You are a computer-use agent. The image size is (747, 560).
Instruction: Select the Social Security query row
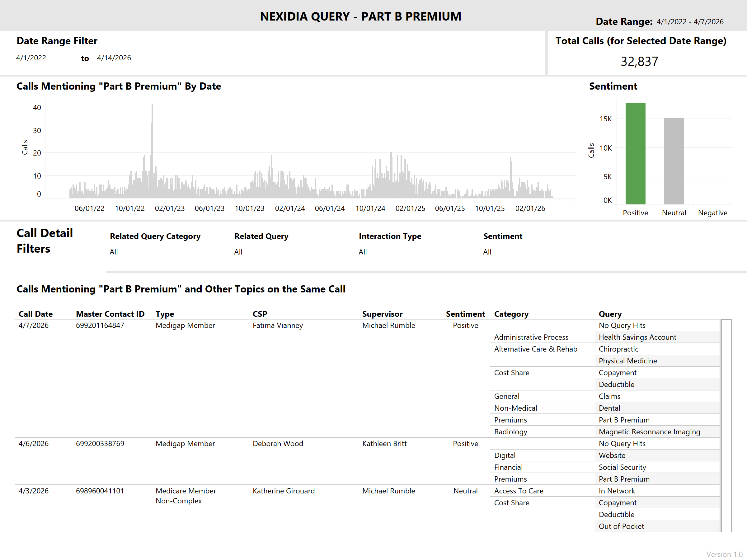pos(622,467)
